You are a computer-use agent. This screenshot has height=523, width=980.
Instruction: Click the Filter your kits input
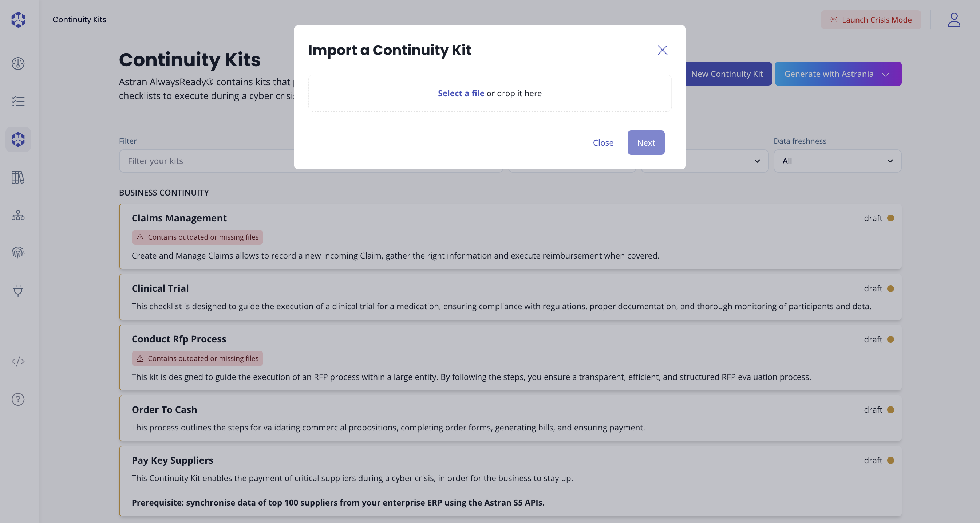tap(205, 161)
